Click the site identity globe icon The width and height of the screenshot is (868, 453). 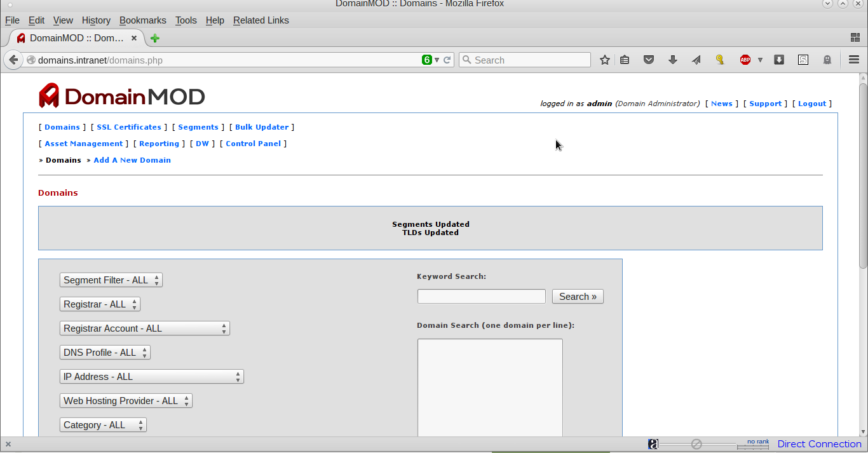[x=31, y=60]
